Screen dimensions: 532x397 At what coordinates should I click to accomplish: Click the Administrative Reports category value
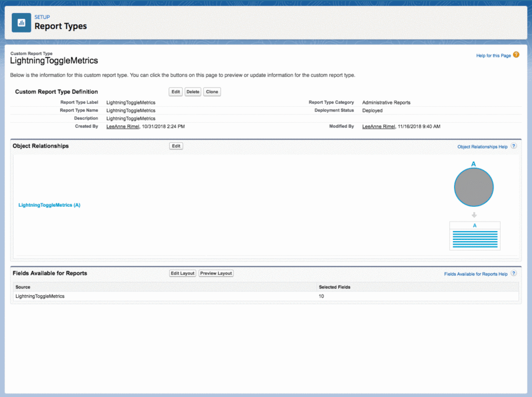(x=386, y=102)
